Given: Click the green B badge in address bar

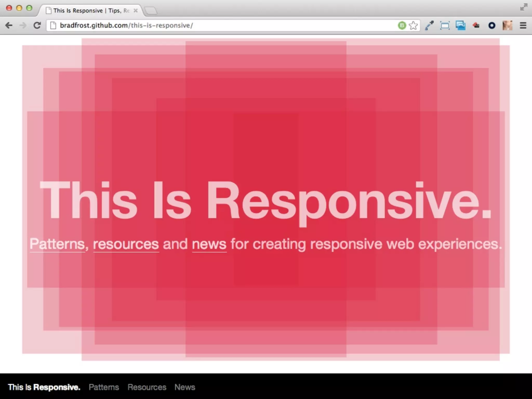Looking at the screenshot, I should [x=402, y=25].
